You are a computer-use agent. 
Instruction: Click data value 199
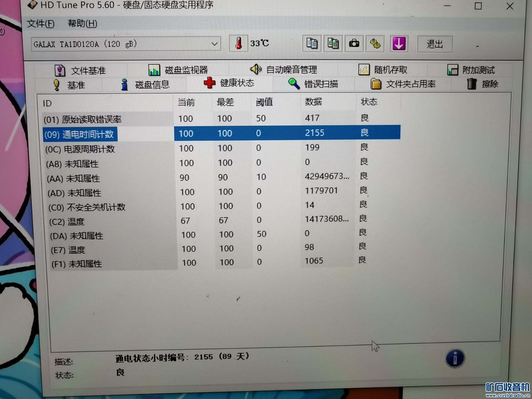312,147
